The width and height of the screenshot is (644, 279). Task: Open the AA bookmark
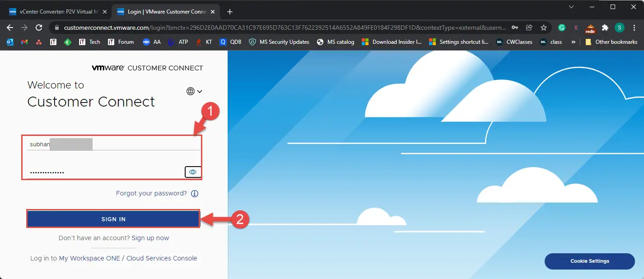coord(151,42)
